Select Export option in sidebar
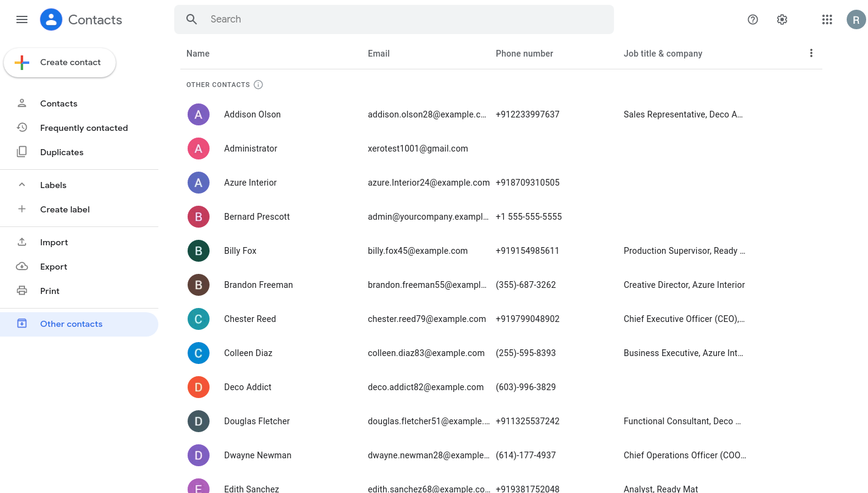 point(54,267)
